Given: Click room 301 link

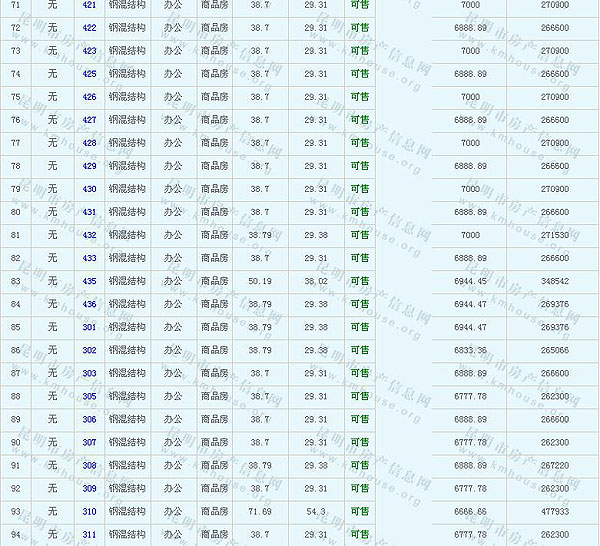Looking at the screenshot, I should [89, 327].
